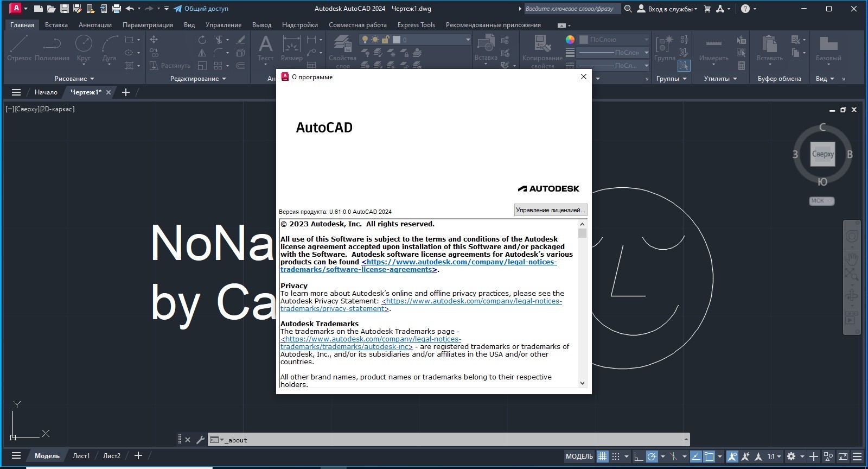Click the Управление лицензией button

[551, 210]
